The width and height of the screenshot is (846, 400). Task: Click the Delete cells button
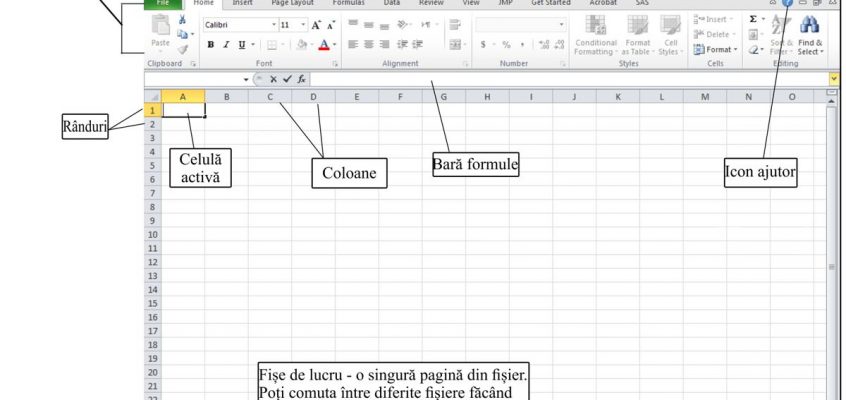pos(715,35)
